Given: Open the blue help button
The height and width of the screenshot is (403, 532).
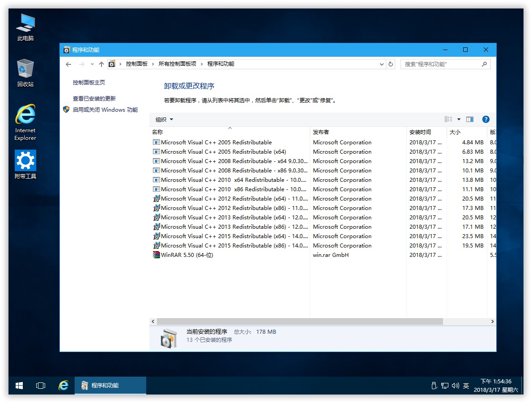Looking at the screenshot, I should click(x=486, y=119).
